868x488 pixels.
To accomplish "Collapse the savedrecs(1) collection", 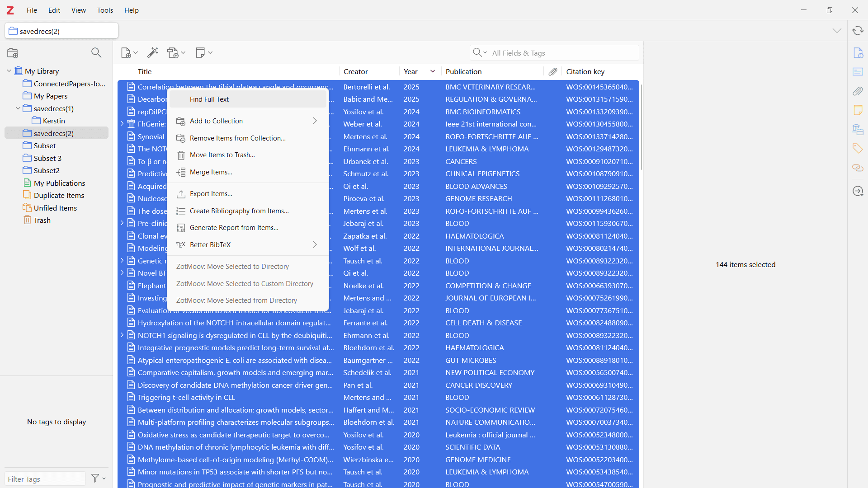I will 18,108.
